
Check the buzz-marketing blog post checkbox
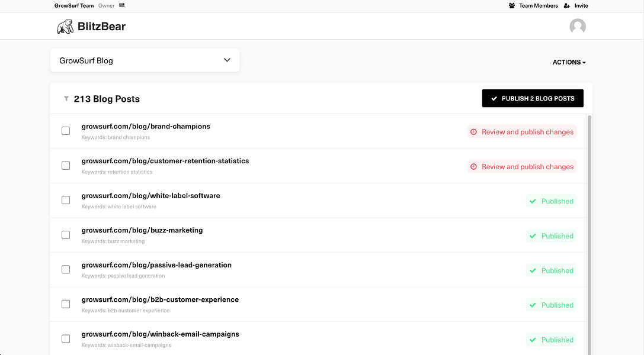pos(66,235)
